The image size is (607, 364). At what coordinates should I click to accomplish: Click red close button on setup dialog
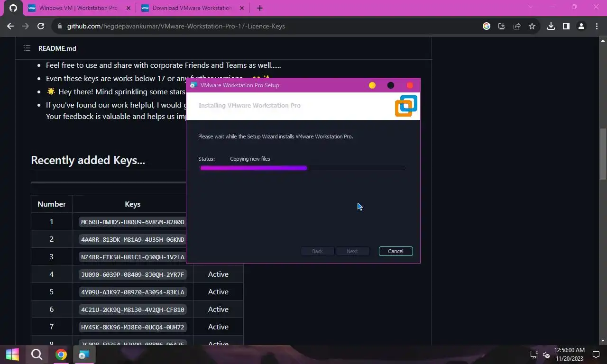click(410, 85)
